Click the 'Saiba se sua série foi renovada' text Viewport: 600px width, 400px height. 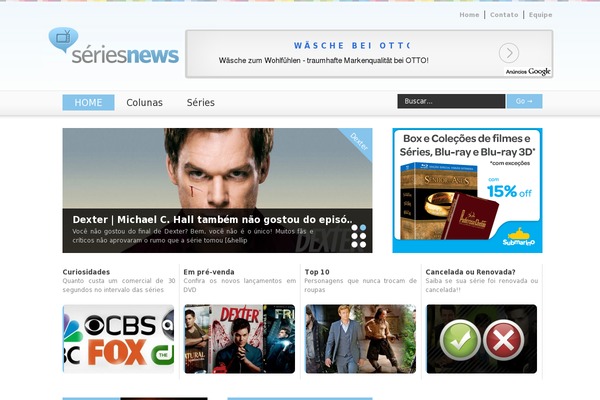click(482, 285)
